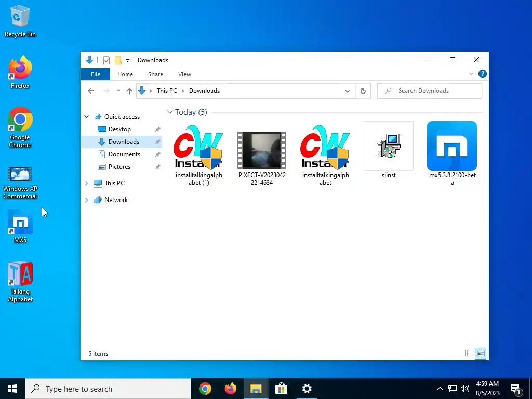
Task: Click File Explorer taskbar icon
Action: click(x=256, y=389)
